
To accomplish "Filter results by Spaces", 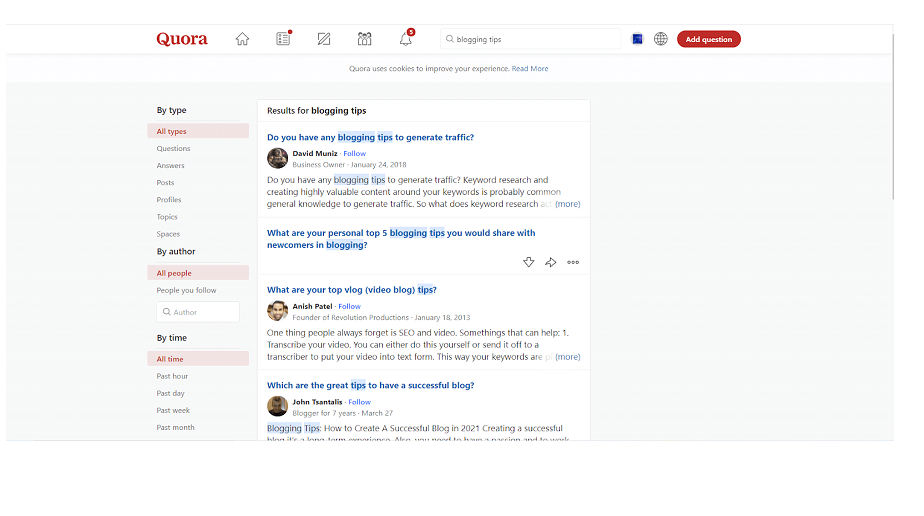I will click(x=168, y=234).
